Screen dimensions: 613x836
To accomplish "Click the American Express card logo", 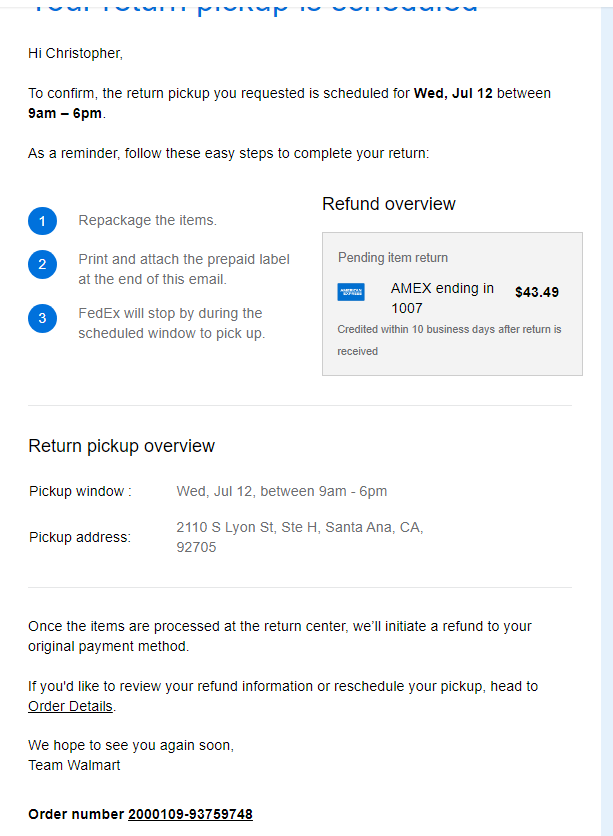I will pyautogui.click(x=351, y=292).
